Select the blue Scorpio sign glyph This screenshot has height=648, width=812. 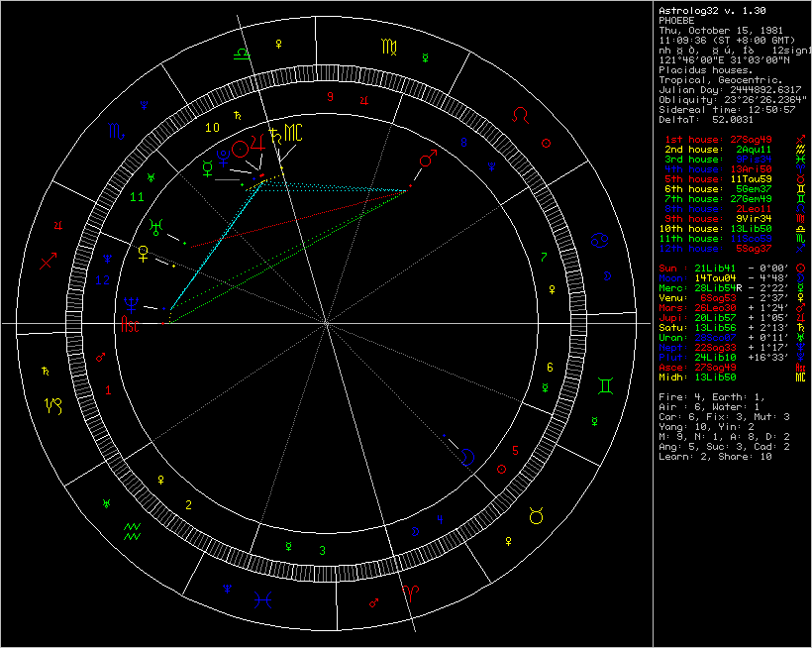(x=116, y=127)
